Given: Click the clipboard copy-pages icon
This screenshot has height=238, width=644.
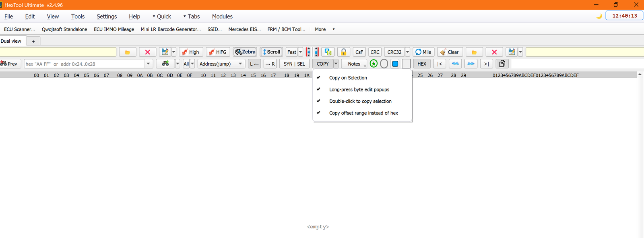Looking at the screenshot, I should coord(502,64).
